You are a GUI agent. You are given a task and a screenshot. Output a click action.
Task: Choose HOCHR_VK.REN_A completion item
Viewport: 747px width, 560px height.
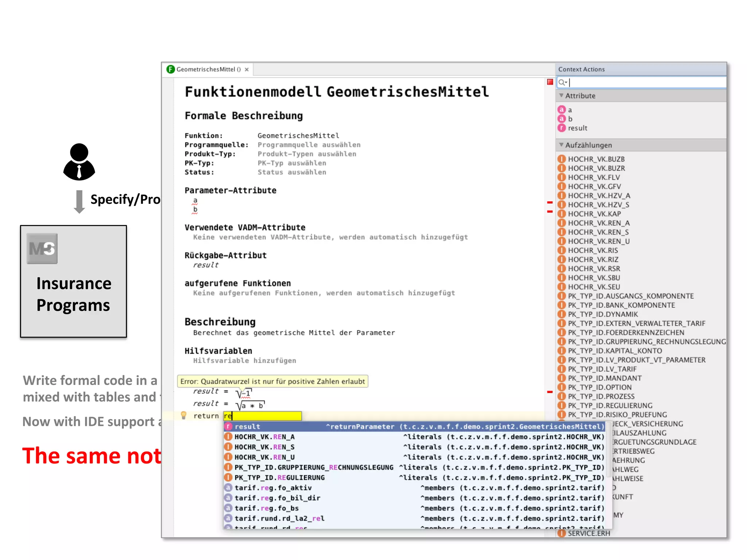(x=414, y=437)
